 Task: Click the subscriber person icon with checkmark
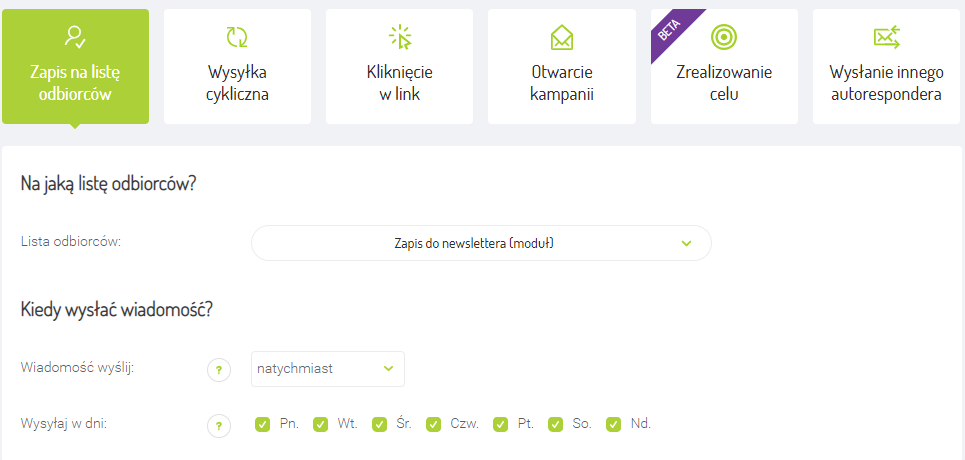click(75, 37)
